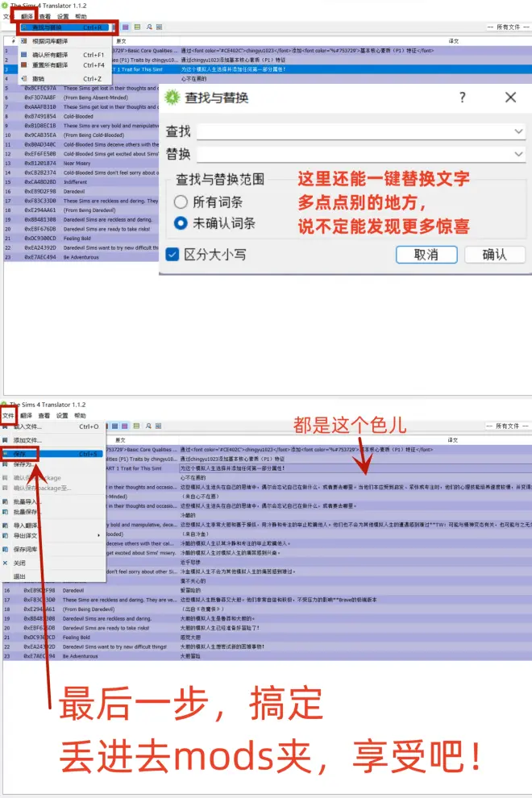Select the 未确认词条 radio button
This screenshot has width=532, height=798.
click(x=181, y=223)
